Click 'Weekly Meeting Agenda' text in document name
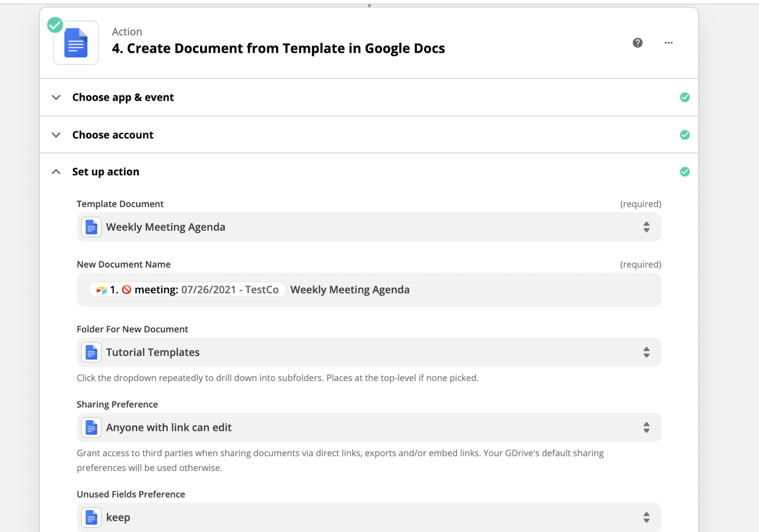Image resolution: width=759 pixels, height=532 pixels. [350, 290]
